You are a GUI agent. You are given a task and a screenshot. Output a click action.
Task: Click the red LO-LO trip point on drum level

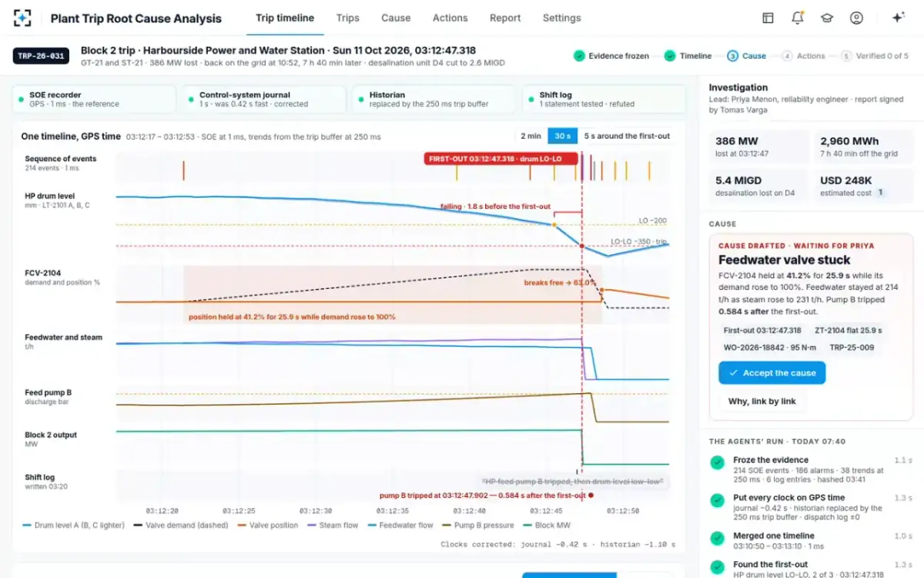(582, 247)
